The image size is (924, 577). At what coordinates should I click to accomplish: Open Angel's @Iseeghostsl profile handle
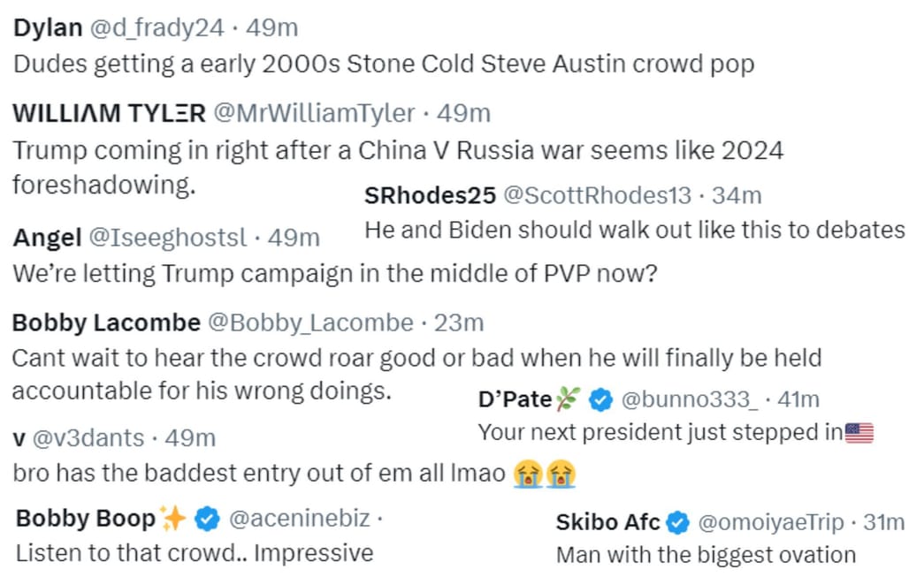[x=168, y=237]
